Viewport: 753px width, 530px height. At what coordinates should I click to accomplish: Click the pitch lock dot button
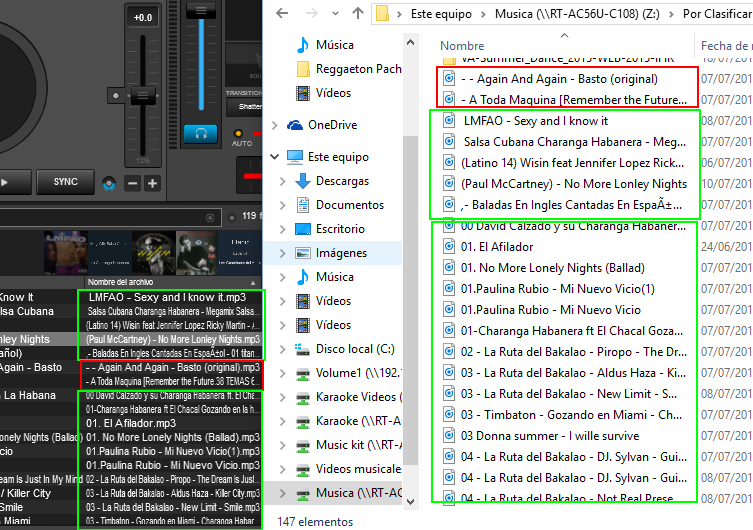[116, 96]
